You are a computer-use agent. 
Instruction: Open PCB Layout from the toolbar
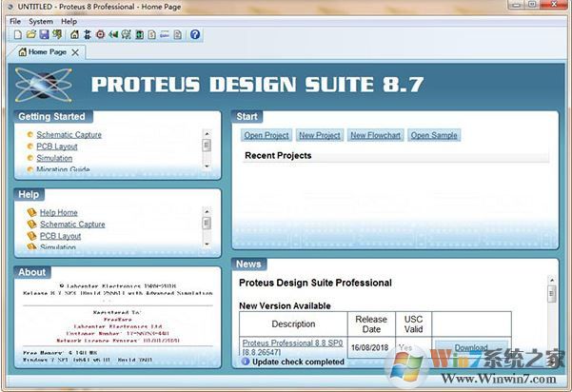pos(100,34)
